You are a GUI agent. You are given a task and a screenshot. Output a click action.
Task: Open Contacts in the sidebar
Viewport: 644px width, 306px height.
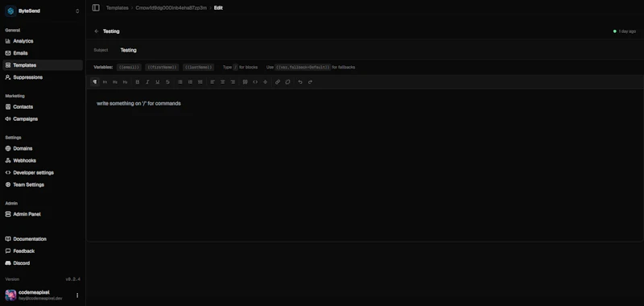[43, 107]
